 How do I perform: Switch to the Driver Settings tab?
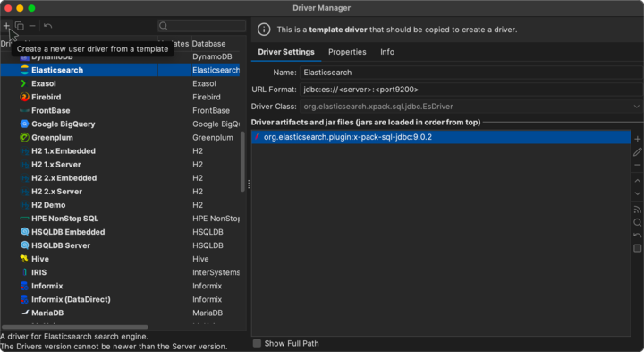point(286,52)
